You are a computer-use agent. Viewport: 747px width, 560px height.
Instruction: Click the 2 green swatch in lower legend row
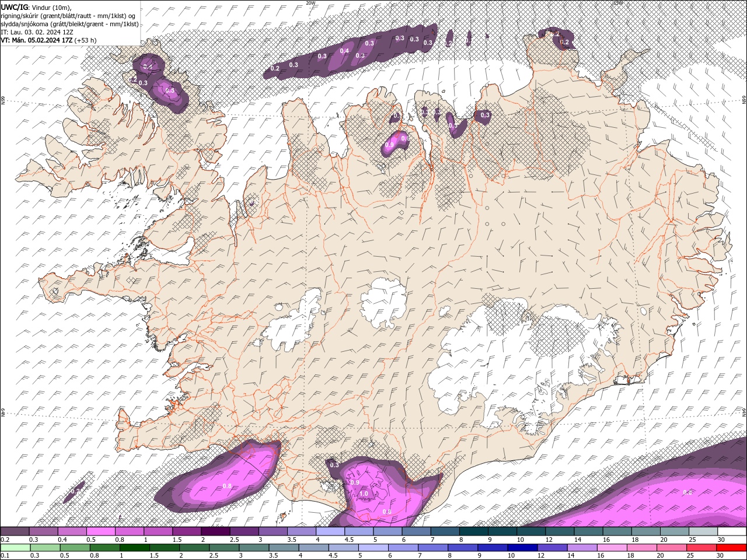coord(194,548)
